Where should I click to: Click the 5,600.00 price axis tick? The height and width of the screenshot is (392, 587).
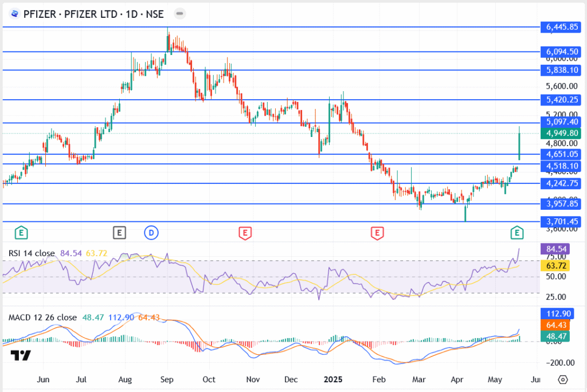coord(562,86)
